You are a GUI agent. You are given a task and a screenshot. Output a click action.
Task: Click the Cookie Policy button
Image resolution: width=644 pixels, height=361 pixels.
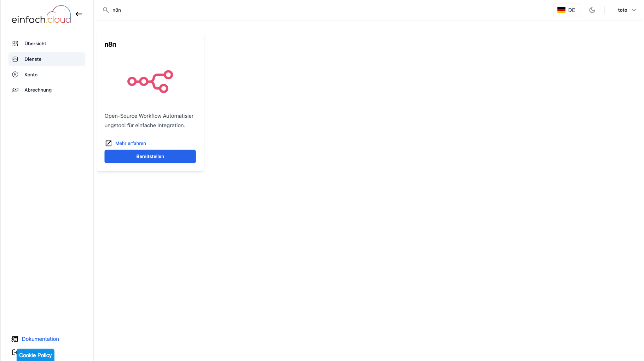point(35,355)
